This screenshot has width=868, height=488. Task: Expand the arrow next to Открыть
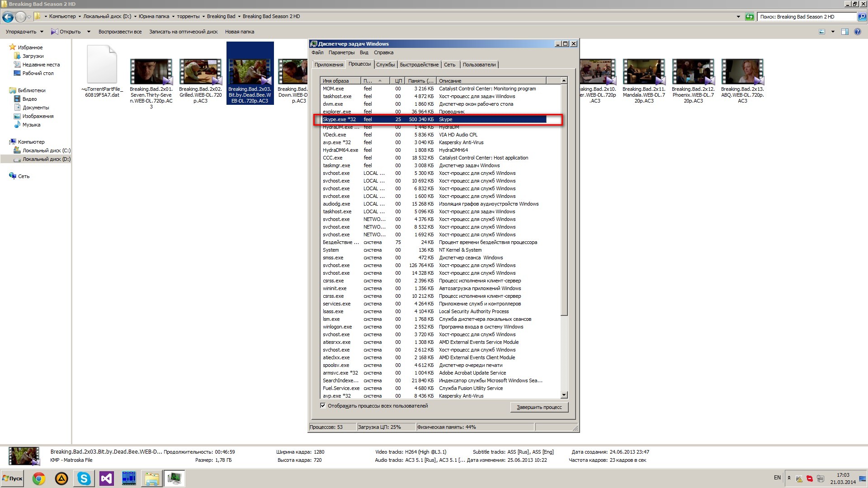(89, 32)
